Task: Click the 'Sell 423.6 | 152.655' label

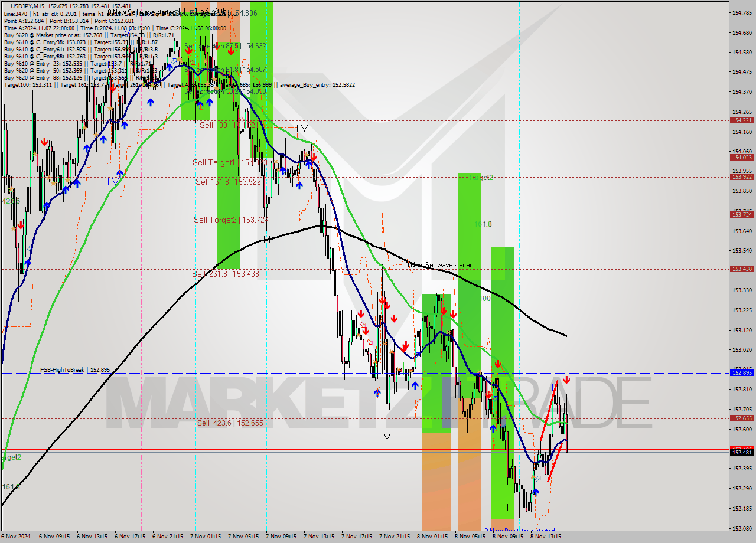Action: click(230, 423)
